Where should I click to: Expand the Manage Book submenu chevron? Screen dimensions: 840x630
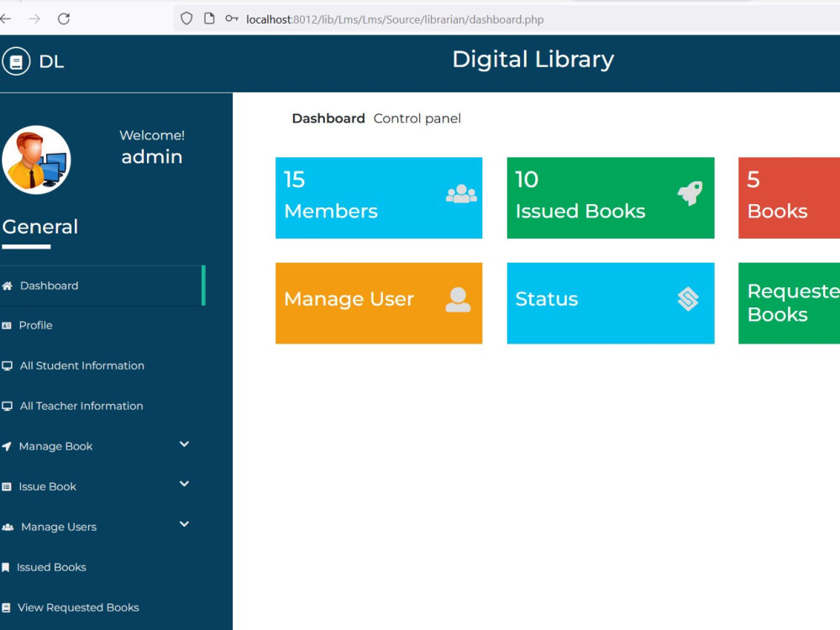tap(184, 444)
